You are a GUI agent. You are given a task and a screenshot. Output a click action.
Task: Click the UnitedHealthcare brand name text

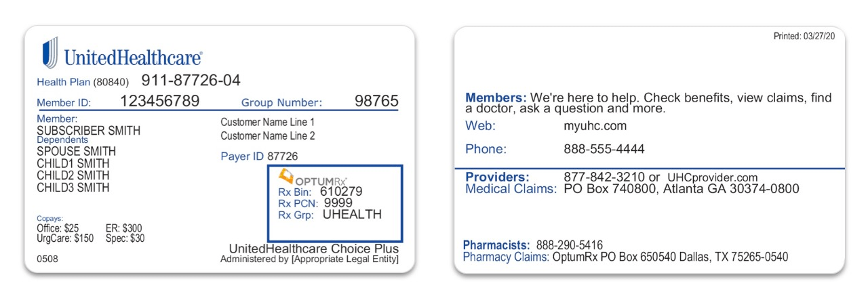(133, 57)
